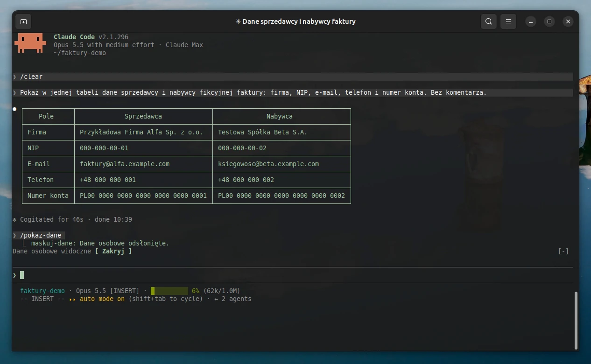Image resolution: width=591 pixels, height=364 pixels.
Task: Click the Claude Code v2.1.296 version text
Action: tap(91, 37)
